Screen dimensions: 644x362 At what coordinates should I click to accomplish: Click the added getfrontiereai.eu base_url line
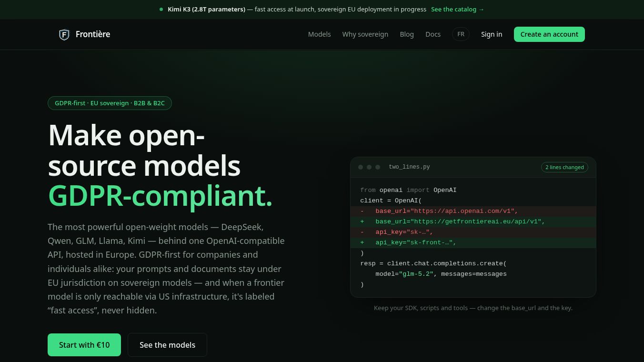[x=473, y=221]
